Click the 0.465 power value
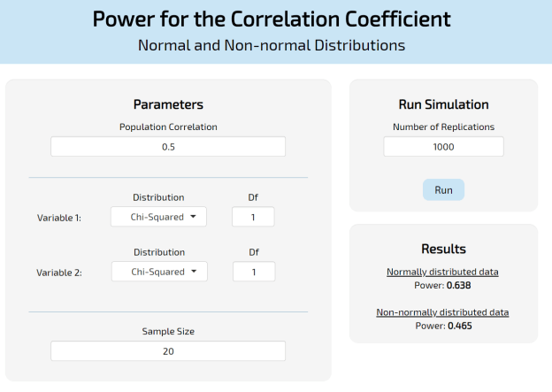Screen dimensions: 552x392 pyautogui.click(x=459, y=326)
